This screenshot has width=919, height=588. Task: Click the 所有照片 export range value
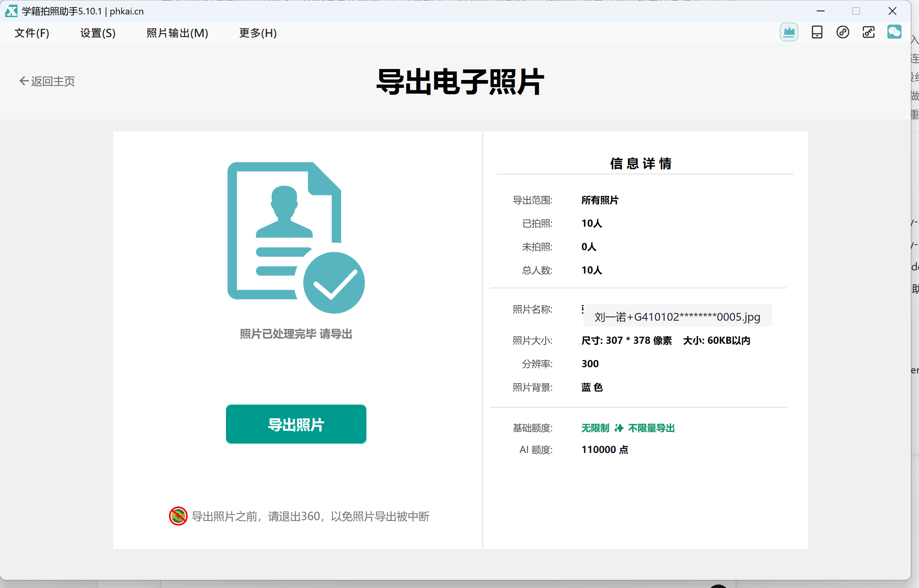(x=600, y=200)
